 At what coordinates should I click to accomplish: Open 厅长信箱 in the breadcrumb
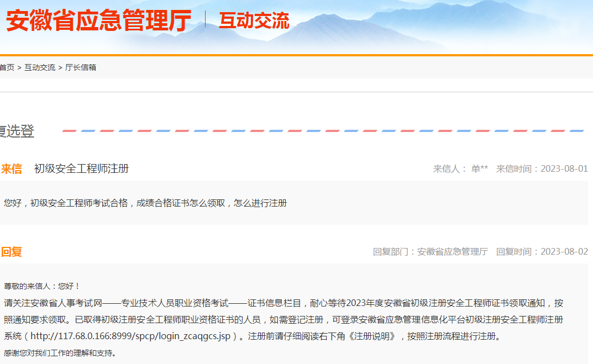click(x=81, y=67)
